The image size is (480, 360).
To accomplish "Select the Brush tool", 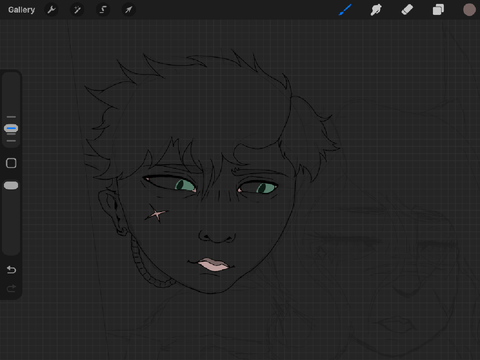I will (x=345, y=10).
